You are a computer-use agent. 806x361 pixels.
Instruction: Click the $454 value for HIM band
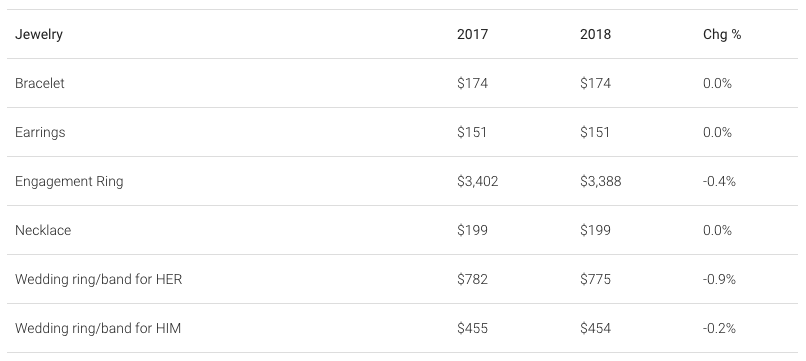pos(595,328)
